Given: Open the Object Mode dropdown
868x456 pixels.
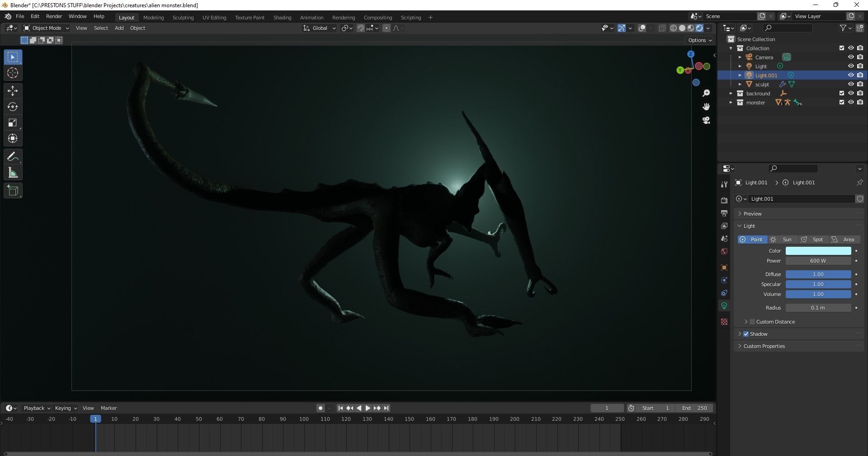Looking at the screenshot, I should (x=47, y=28).
